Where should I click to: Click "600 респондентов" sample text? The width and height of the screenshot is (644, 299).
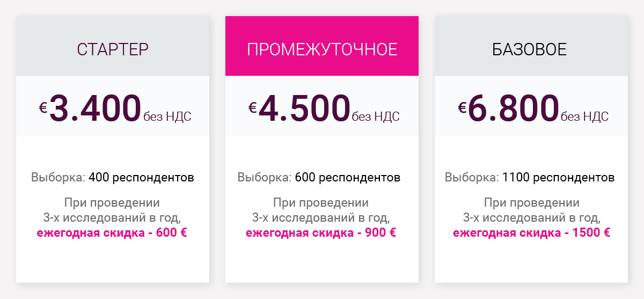pos(348,177)
